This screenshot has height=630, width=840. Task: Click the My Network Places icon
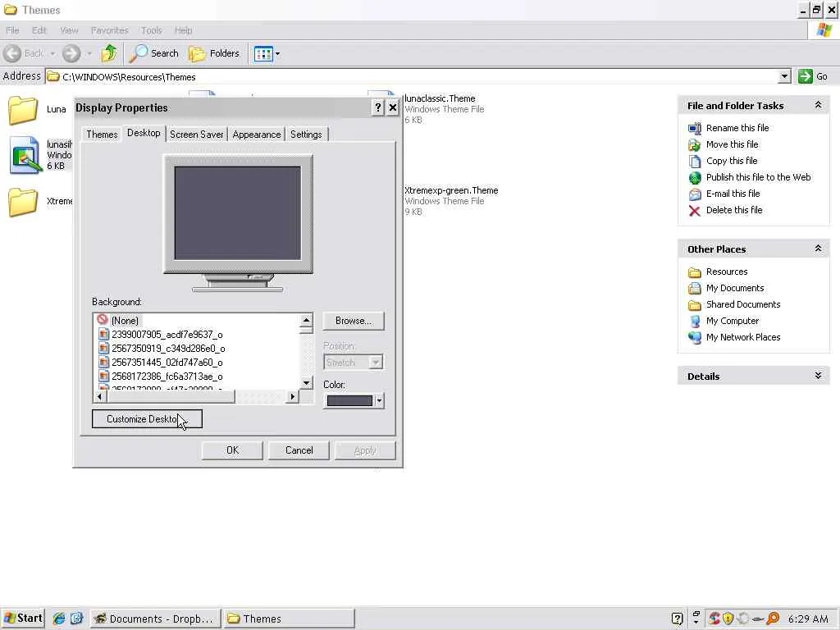tap(694, 337)
